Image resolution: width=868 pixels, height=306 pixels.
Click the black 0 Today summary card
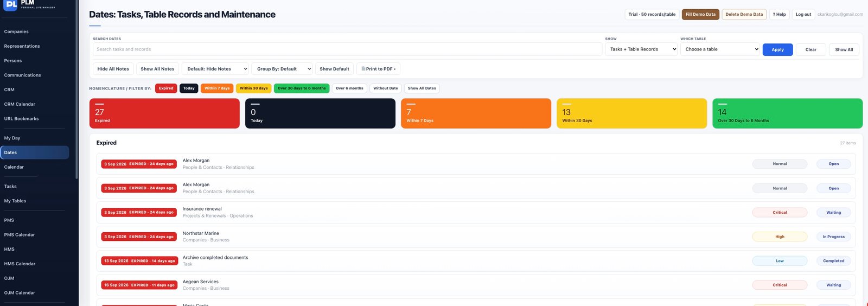pos(320,113)
